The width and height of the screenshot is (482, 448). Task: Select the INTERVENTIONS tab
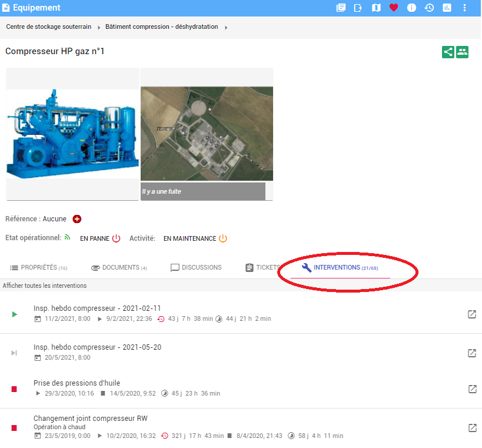tap(340, 267)
